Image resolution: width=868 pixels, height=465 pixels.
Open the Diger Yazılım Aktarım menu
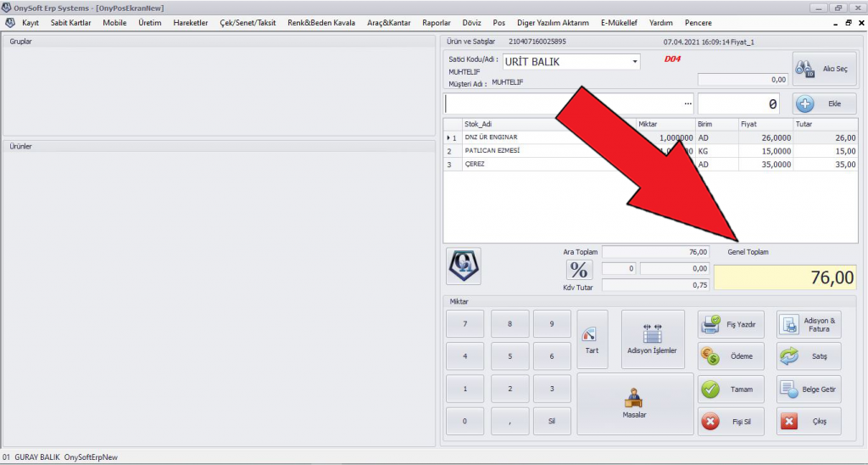(x=553, y=23)
